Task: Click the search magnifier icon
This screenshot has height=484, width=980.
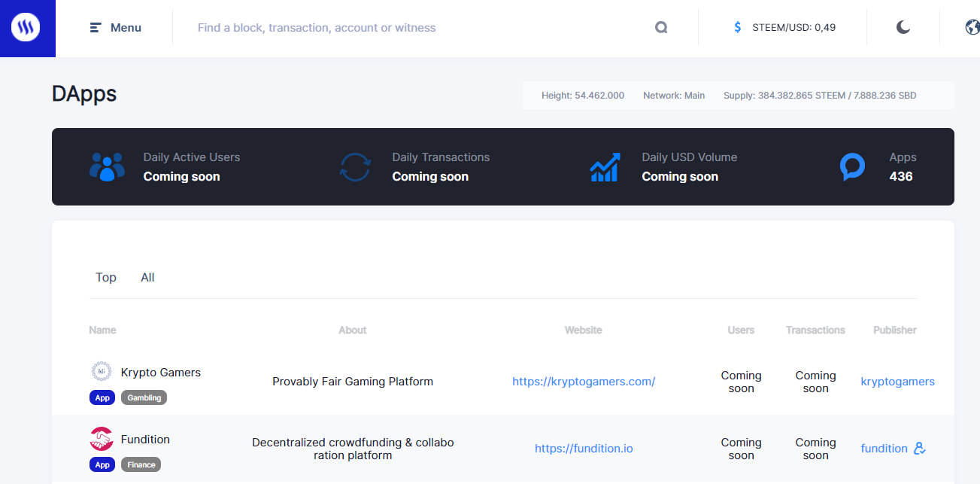Action: 661,28
